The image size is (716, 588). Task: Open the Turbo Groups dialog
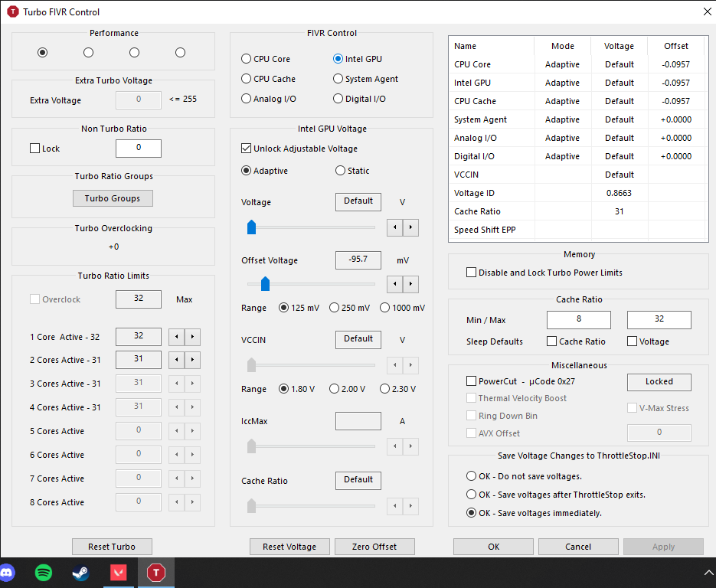pyautogui.click(x=113, y=198)
